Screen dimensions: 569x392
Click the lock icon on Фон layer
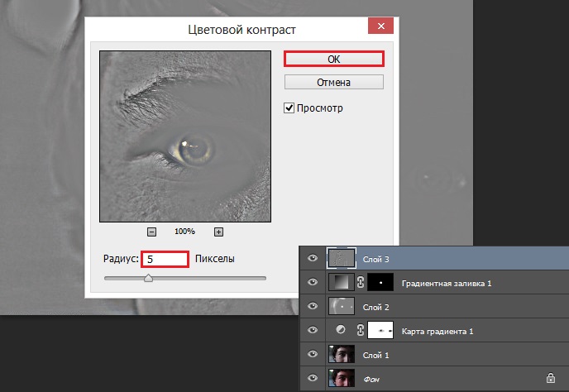click(x=551, y=378)
